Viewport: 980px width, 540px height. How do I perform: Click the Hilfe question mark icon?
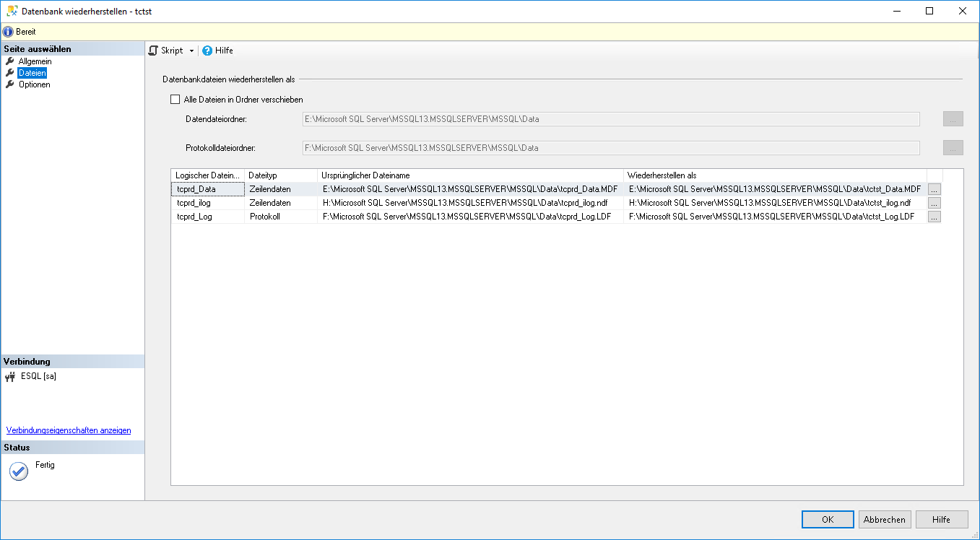pyautogui.click(x=207, y=51)
